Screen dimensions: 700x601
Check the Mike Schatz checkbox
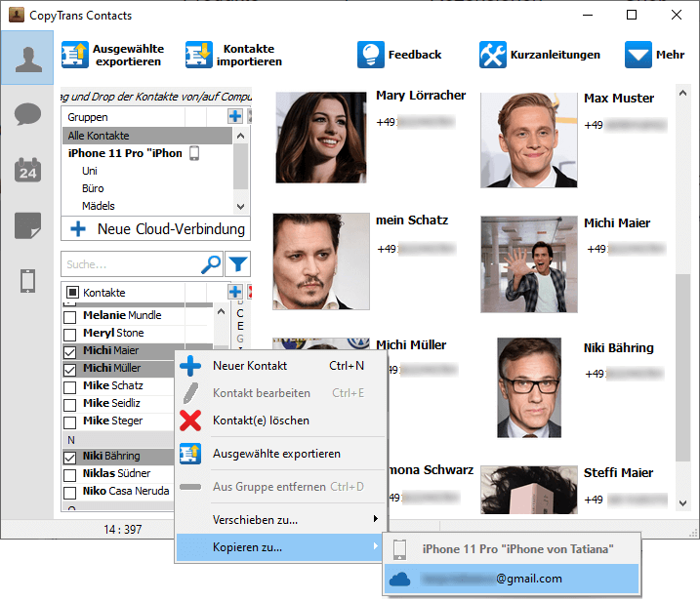(69, 387)
